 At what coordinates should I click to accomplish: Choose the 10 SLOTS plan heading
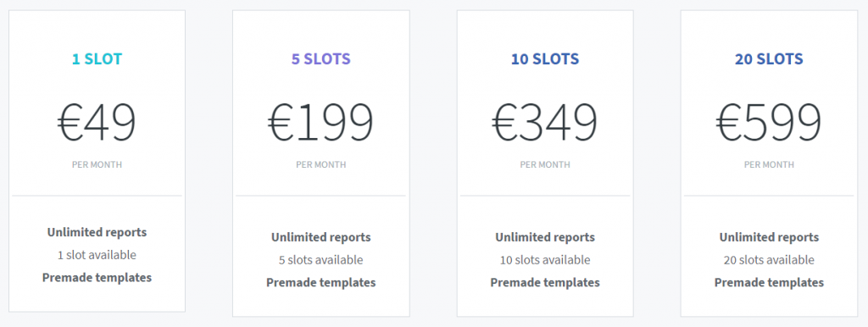point(545,58)
